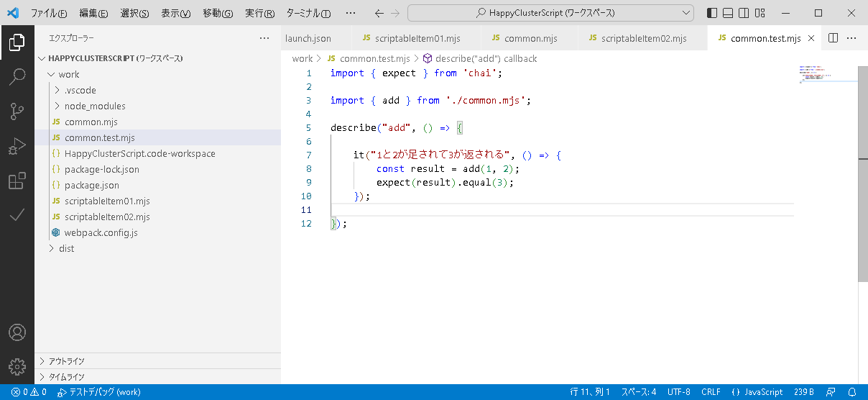Close the common.test.mjs tab

[811, 38]
